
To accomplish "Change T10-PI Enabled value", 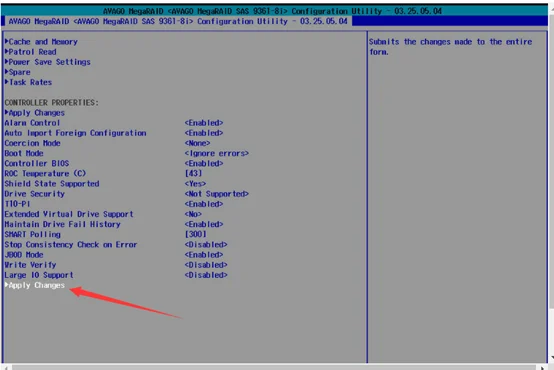I will [x=204, y=204].
